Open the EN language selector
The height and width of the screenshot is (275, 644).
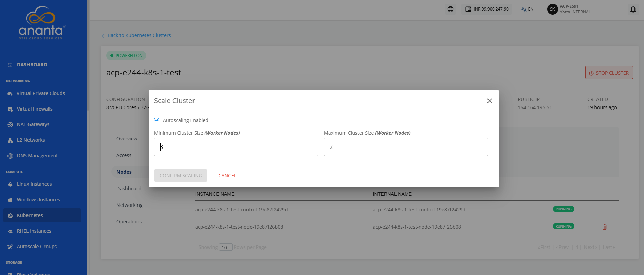pyautogui.click(x=527, y=9)
